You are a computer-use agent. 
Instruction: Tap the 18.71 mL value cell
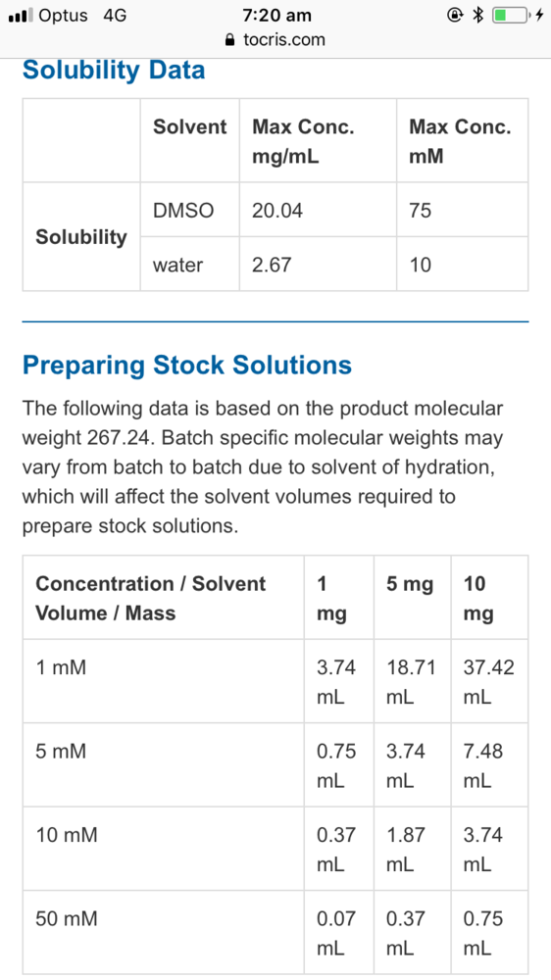412,681
